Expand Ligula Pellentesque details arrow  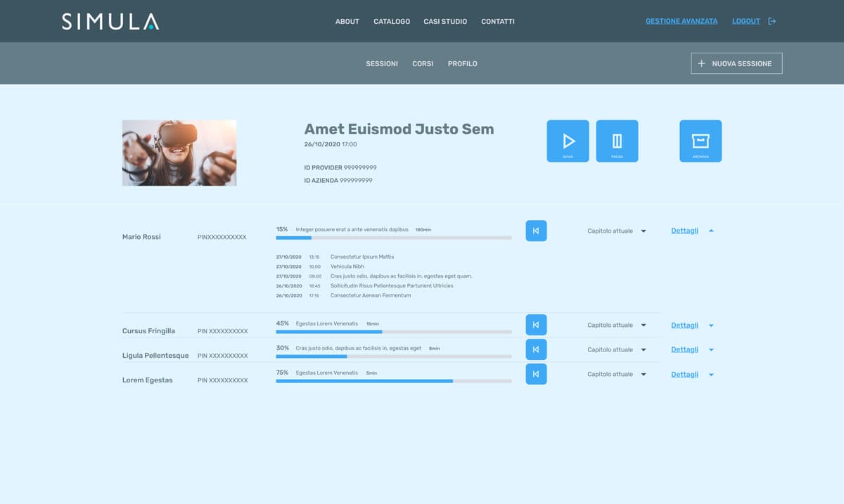711,350
